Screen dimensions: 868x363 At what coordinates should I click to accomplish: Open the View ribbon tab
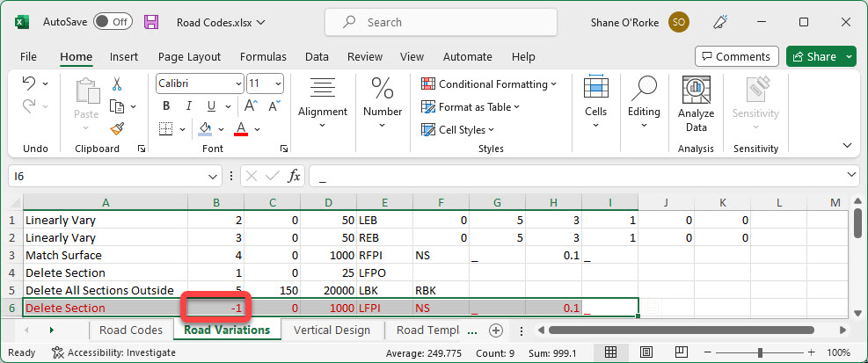tap(412, 56)
